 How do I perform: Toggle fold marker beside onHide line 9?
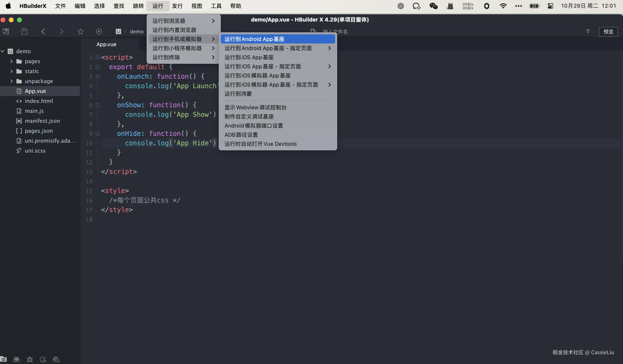pyautogui.click(x=98, y=133)
